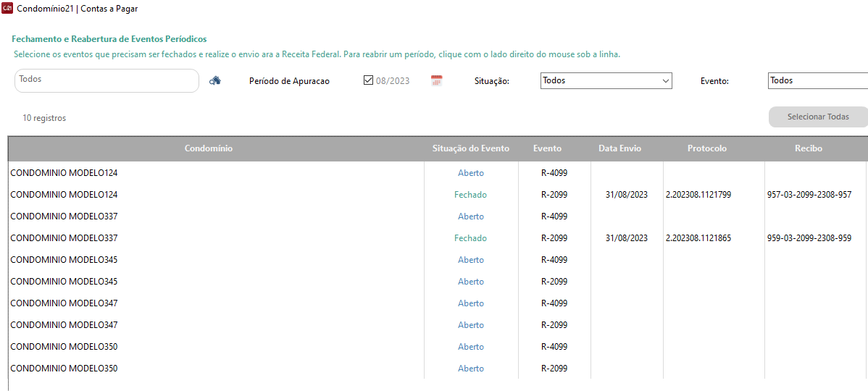Focus the Todos condominium search field
This screenshot has height=391, width=868.
107,81
